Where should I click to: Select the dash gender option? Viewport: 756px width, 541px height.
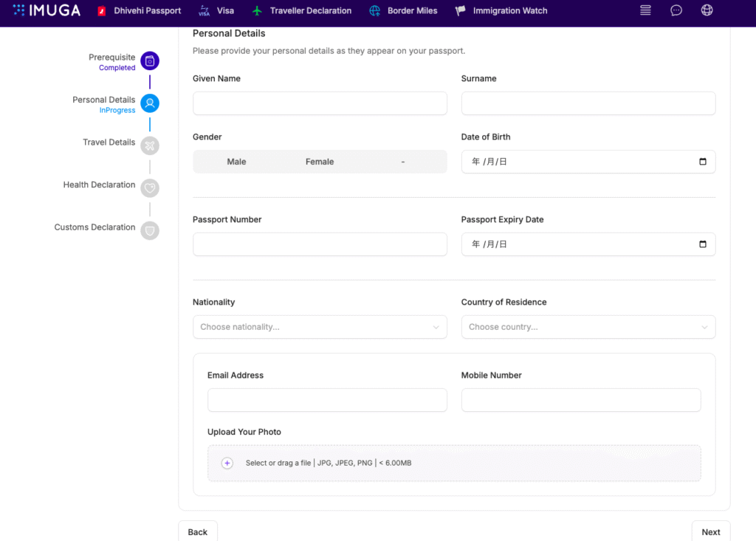(x=403, y=162)
